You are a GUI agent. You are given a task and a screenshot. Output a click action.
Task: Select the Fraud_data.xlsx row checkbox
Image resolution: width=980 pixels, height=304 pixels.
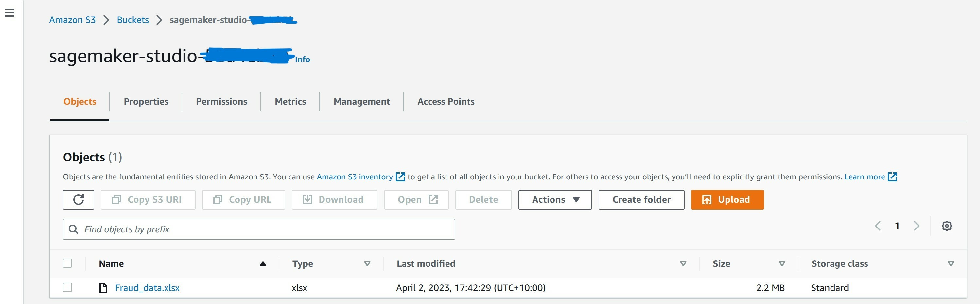(x=67, y=287)
